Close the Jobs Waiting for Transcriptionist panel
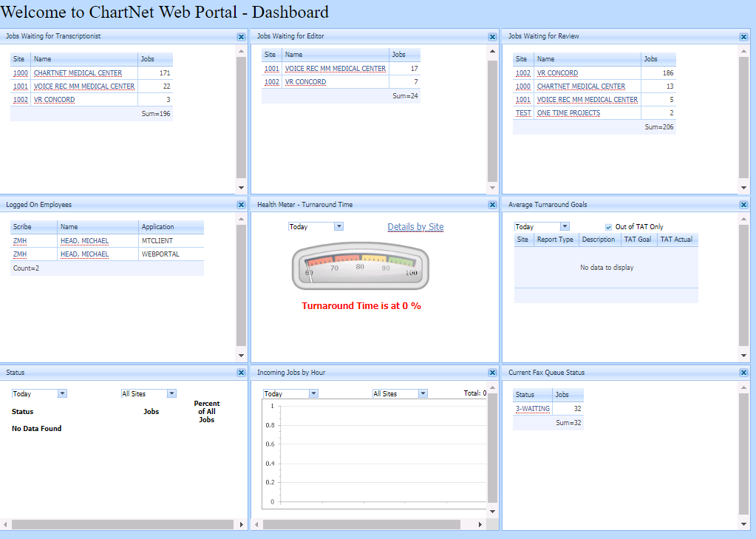The width and height of the screenshot is (756, 539). [x=241, y=37]
